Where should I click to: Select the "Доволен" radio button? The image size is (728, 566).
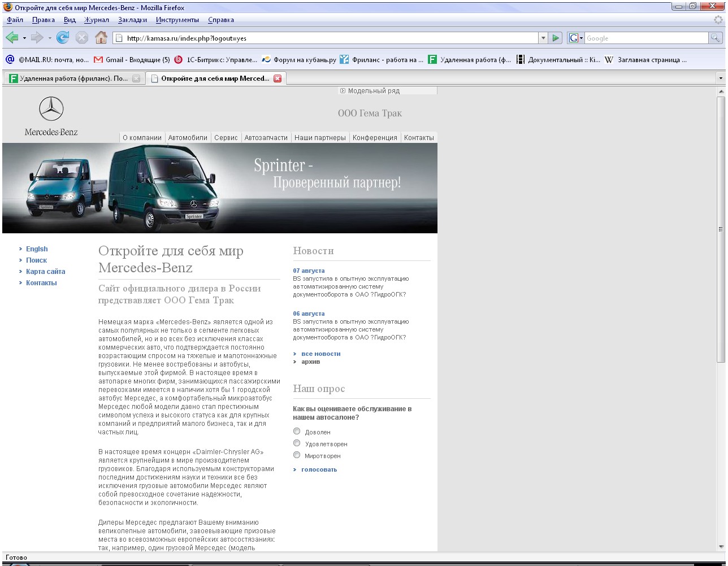pos(297,432)
